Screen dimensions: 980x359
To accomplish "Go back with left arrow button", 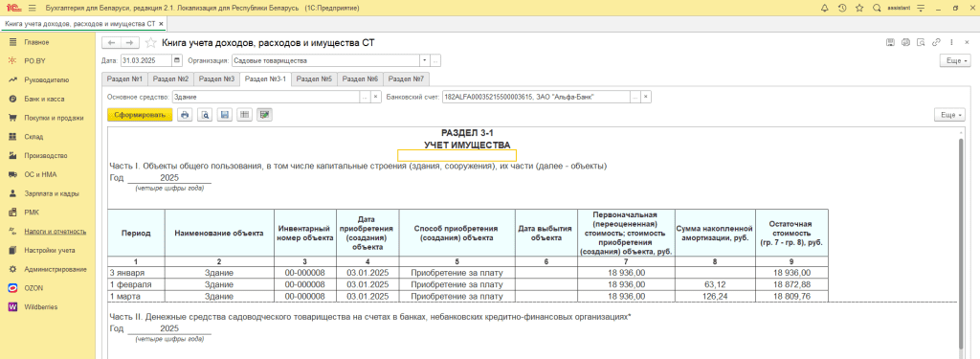I will coord(112,42).
